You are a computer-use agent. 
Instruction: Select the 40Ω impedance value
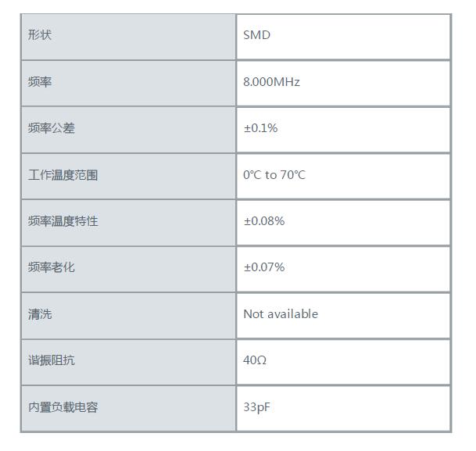pos(255,360)
